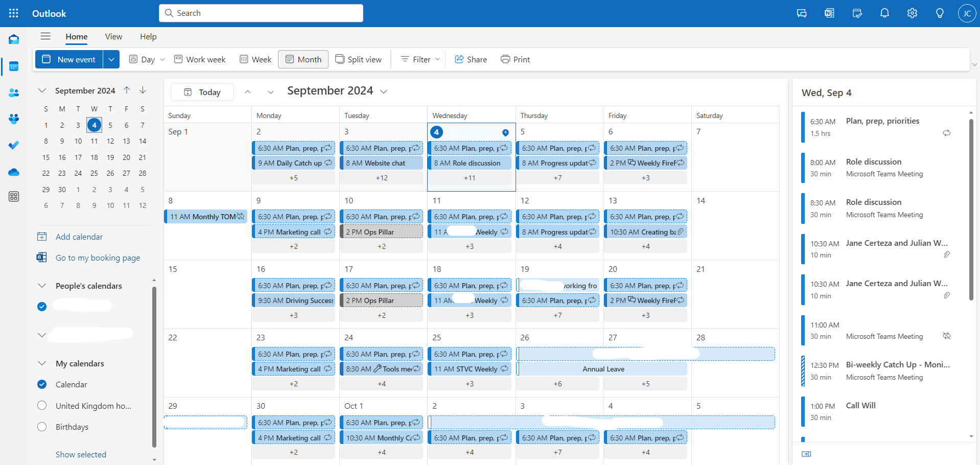
Task: Enable Split view
Action: [359, 59]
